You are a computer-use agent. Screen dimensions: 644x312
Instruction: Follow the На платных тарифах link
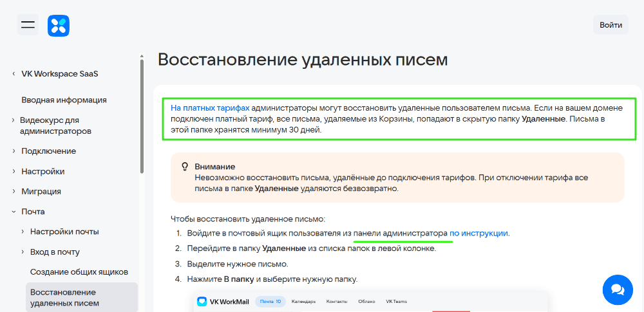210,108
